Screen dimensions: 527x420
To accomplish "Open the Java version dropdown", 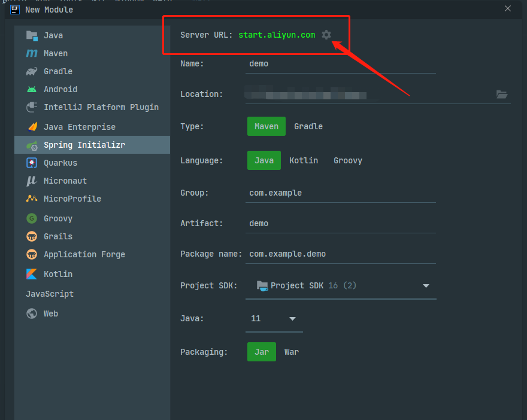I will tap(292, 318).
